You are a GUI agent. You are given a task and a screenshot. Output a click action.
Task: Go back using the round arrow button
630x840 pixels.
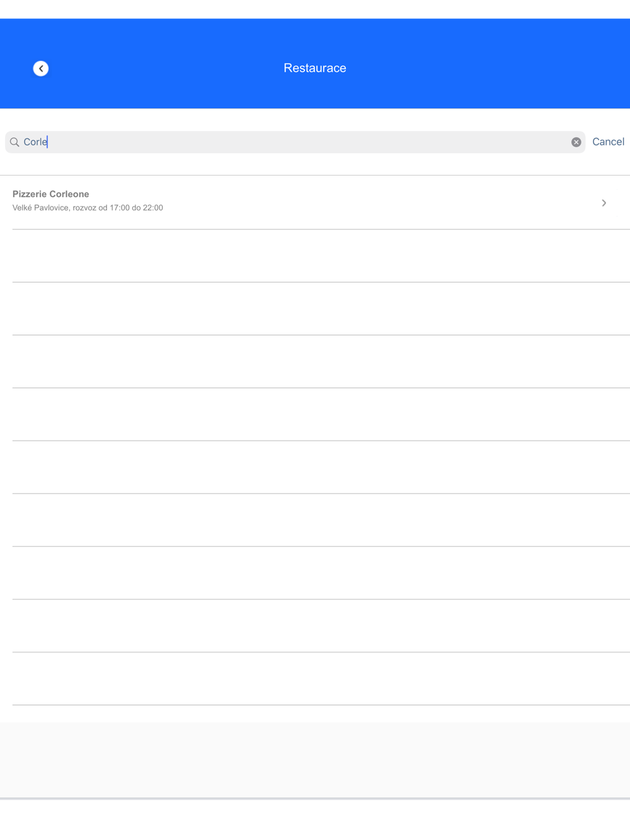(41, 69)
